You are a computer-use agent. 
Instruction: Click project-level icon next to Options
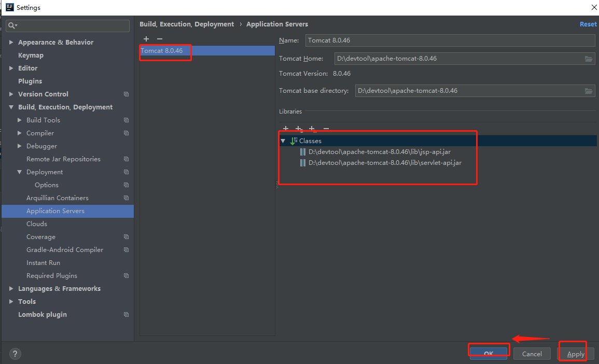click(x=126, y=185)
